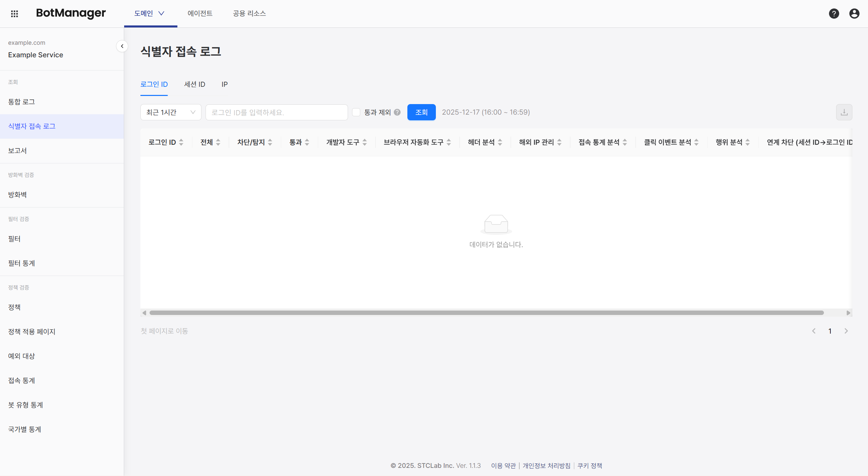Click the download export icon button

coord(844,112)
